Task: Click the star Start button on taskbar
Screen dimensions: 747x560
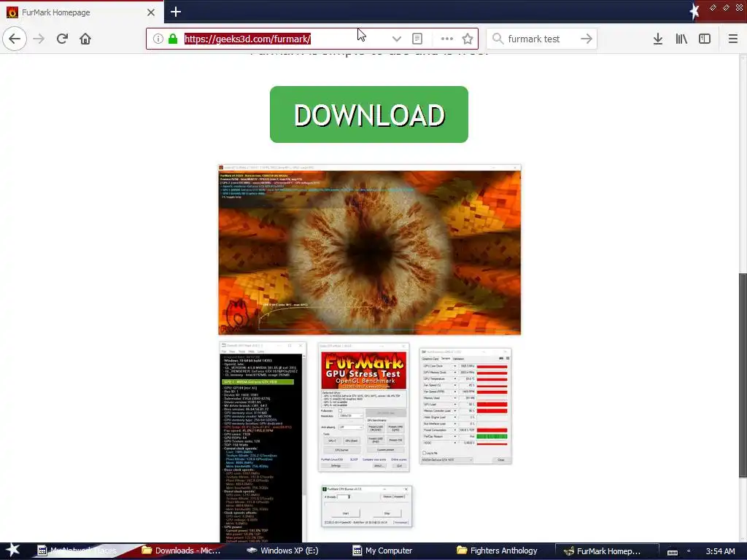Action: 12,551
